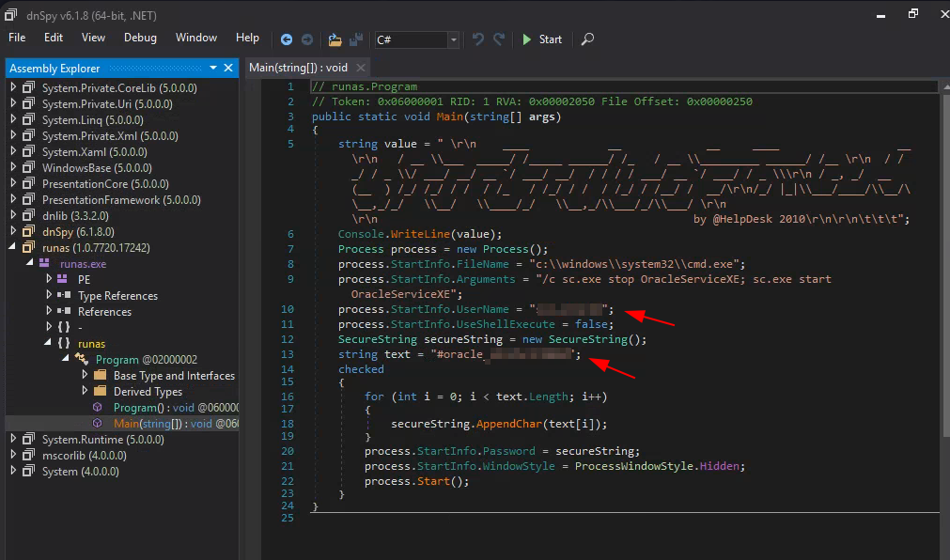Click the Base Type and Interfaces folder icon
The height and width of the screenshot is (560, 950).
click(100, 375)
